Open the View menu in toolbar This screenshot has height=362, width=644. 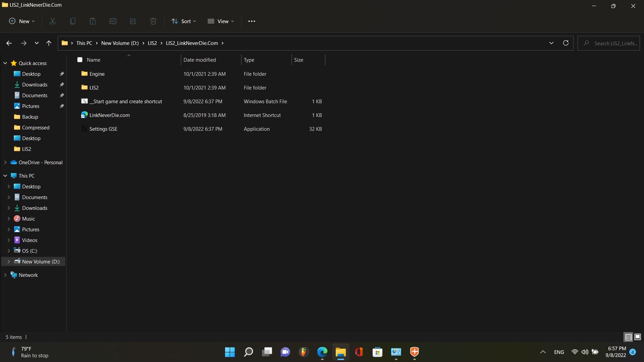tap(221, 21)
